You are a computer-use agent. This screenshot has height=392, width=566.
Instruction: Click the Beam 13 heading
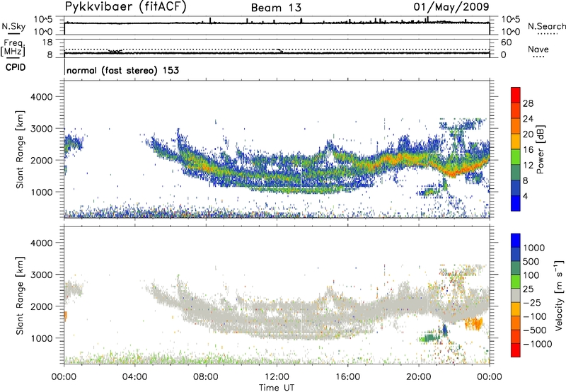(276, 8)
